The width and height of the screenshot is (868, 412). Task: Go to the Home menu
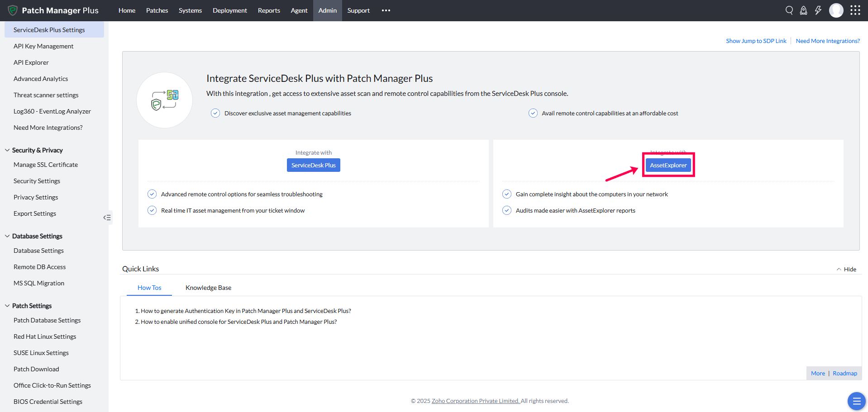click(x=127, y=10)
